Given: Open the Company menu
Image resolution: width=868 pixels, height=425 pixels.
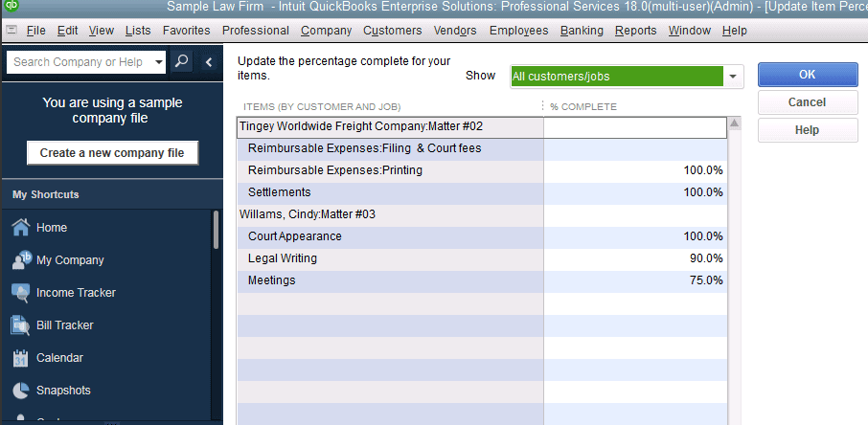Looking at the screenshot, I should [326, 31].
